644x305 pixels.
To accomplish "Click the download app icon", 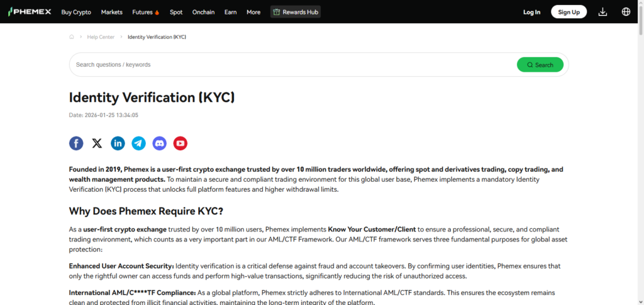I will [x=602, y=12].
